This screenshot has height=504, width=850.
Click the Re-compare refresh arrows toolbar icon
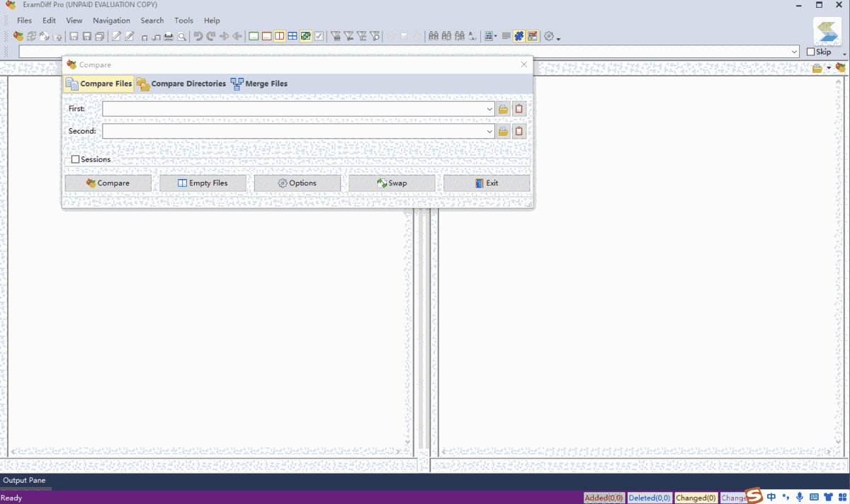(x=31, y=36)
